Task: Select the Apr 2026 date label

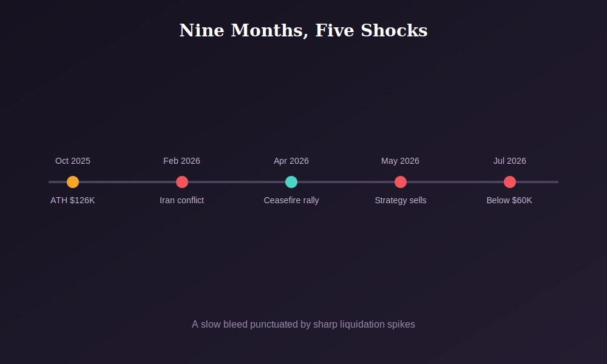Action: click(x=291, y=161)
